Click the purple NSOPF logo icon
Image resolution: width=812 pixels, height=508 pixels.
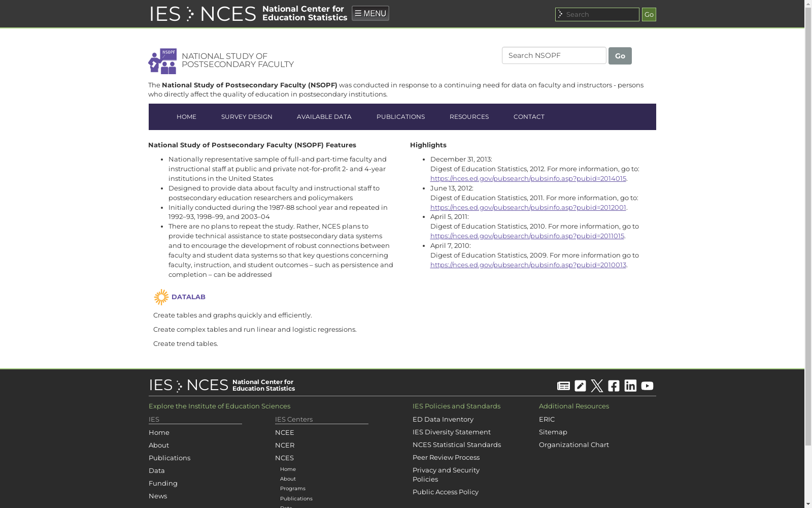click(162, 61)
